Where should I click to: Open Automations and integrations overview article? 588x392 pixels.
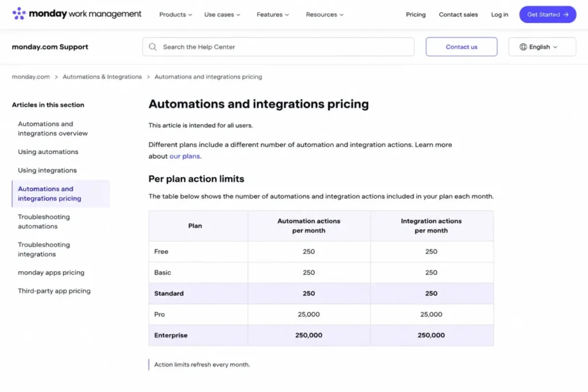point(52,129)
